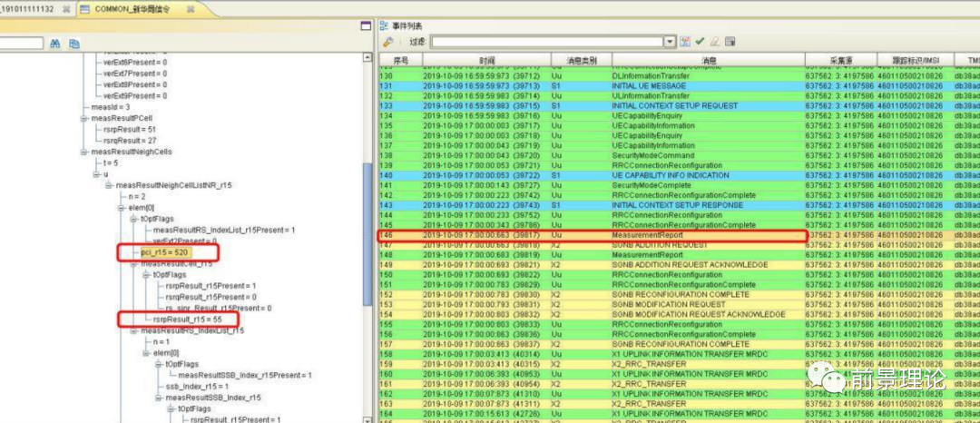
Task: Select the rsrqResult = 27 tree item
Action: point(129,141)
